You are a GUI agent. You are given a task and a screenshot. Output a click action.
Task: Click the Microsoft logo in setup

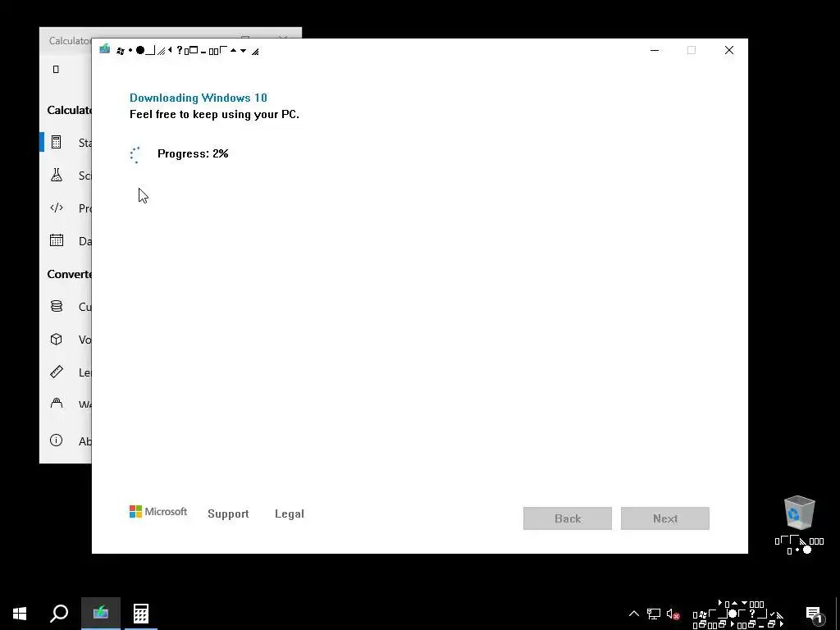[158, 512]
